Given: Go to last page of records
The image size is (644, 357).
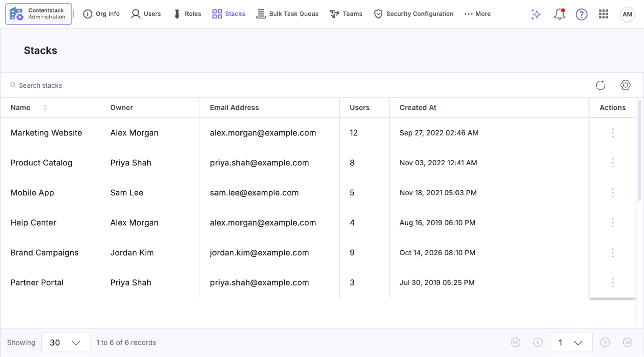Looking at the screenshot, I should 627,342.
